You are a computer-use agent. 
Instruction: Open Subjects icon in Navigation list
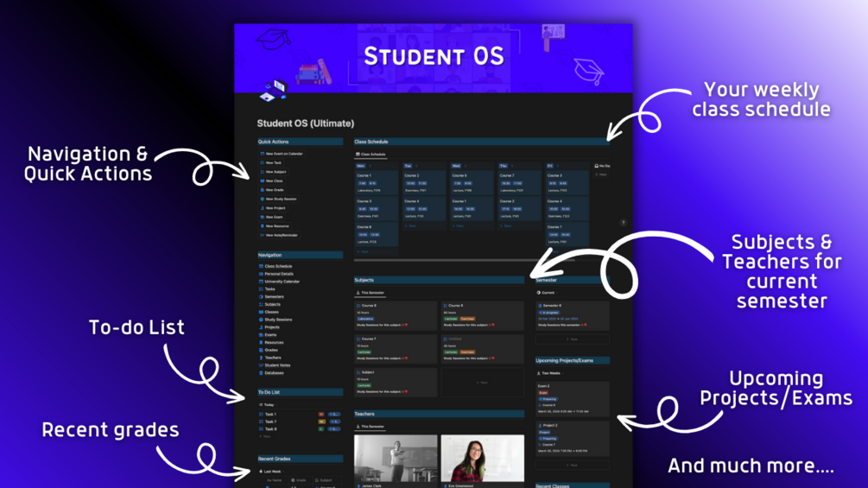(x=262, y=304)
